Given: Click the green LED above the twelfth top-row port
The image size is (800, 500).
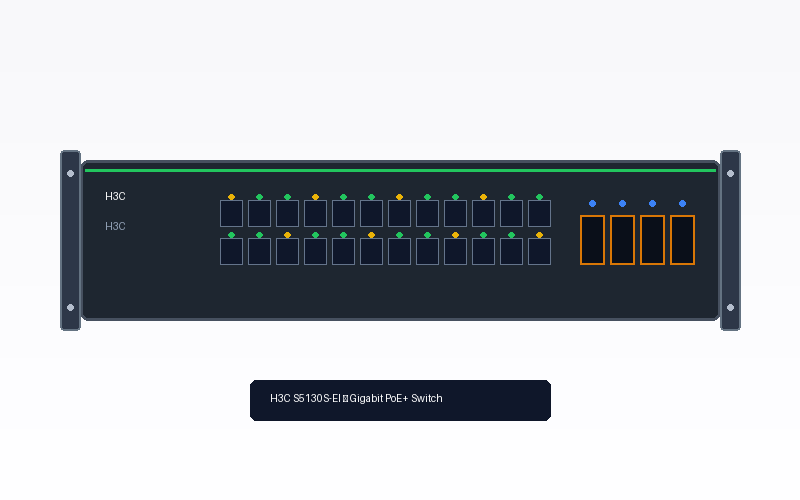Looking at the screenshot, I should point(539,197).
